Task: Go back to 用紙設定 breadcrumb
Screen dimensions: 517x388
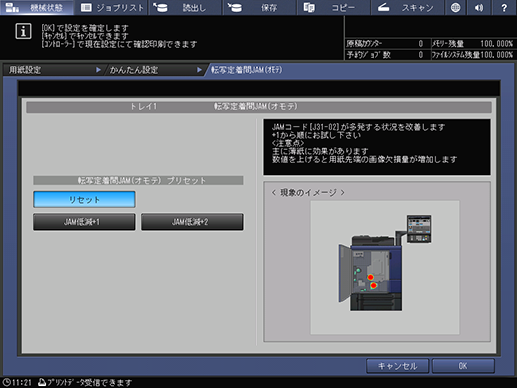Action: [53, 70]
